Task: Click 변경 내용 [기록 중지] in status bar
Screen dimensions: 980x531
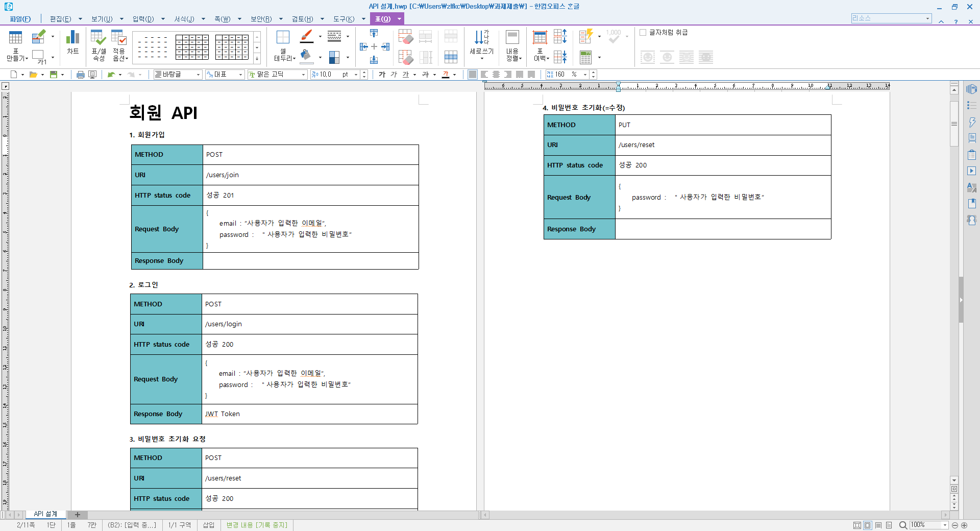Action: [x=257, y=525]
